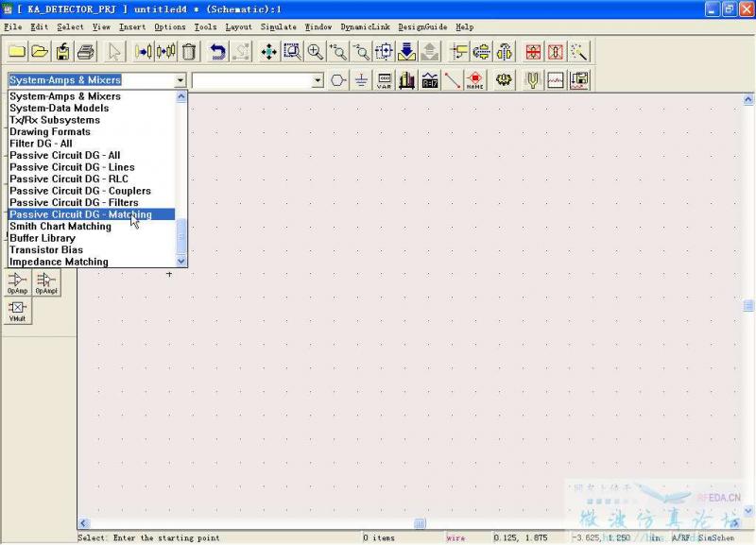The width and height of the screenshot is (756, 545).
Task: Save the current design with the disk icon
Action: pyautogui.click(x=63, y=52)
